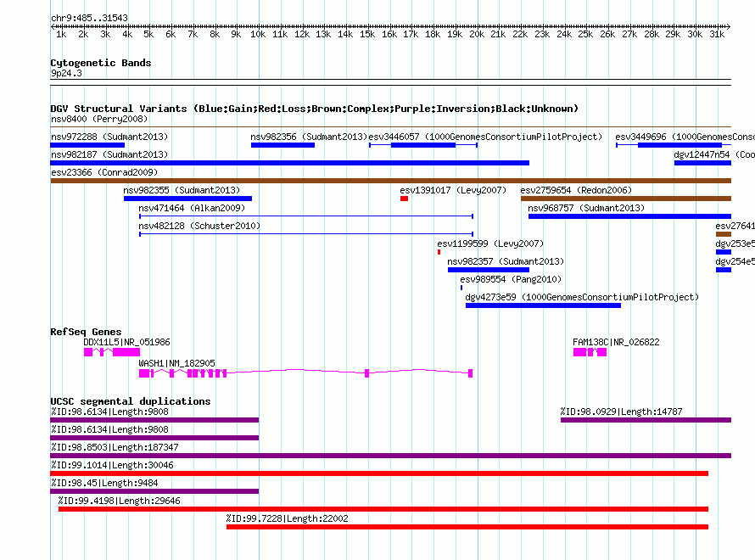Select %ID:99.7228|Length:22002 duplication label
The height and width of the screenshot is (560, 755).
[287, 518]
